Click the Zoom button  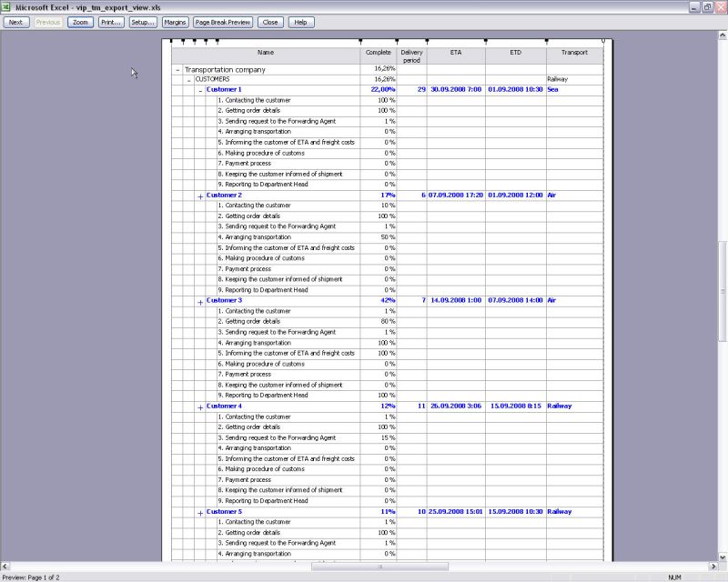[x=80, y=22]
